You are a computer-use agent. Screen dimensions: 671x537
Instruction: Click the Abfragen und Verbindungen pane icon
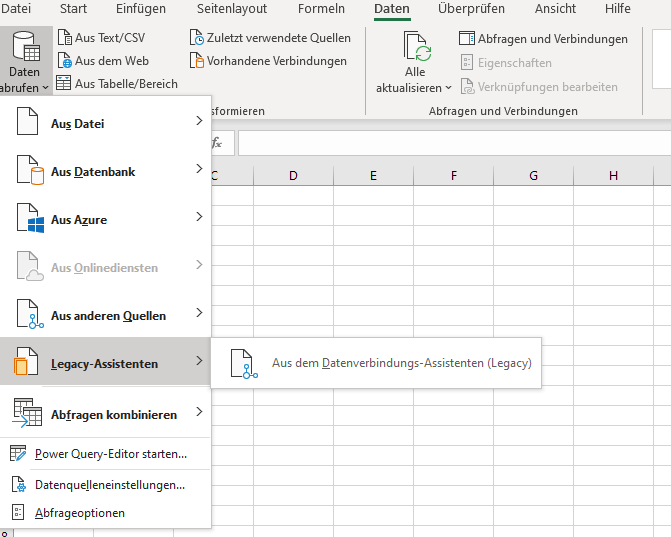point(467,39)
